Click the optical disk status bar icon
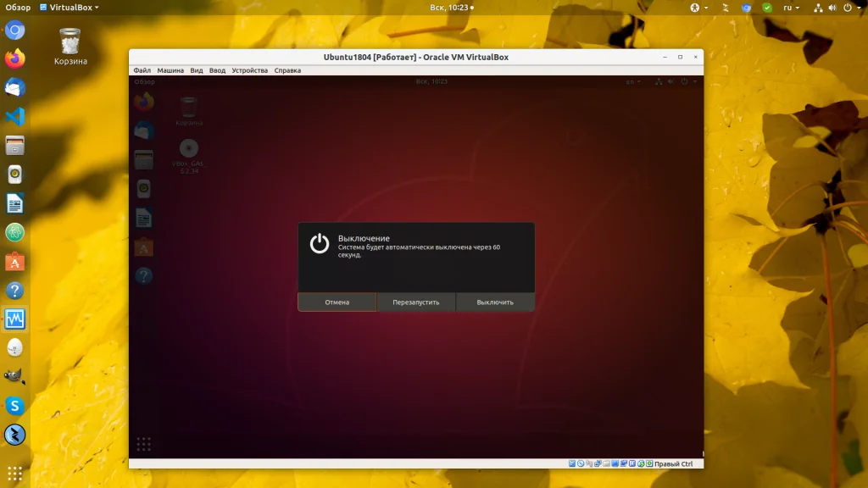The image size is (868, 488). [581, 463]
